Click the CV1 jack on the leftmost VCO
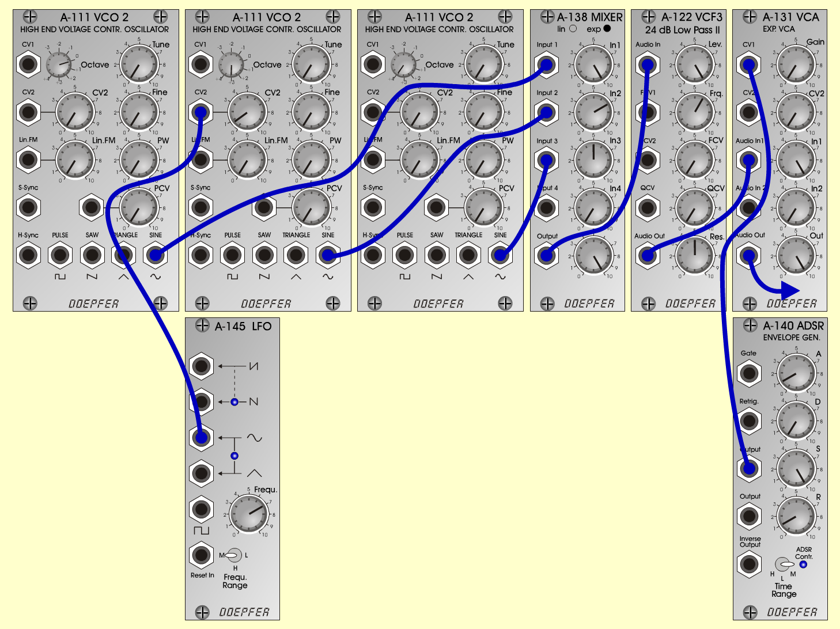 pyautogui.click(x=28, y=65)
